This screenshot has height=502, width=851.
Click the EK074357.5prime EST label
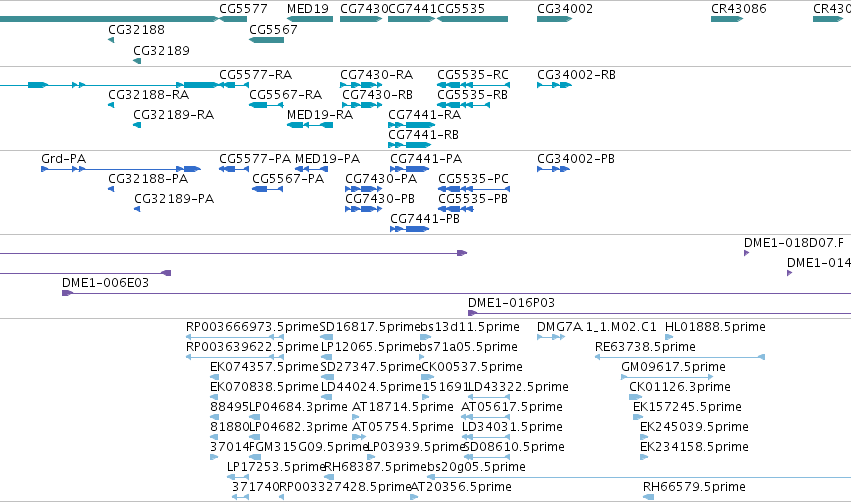tap(264, 367)
